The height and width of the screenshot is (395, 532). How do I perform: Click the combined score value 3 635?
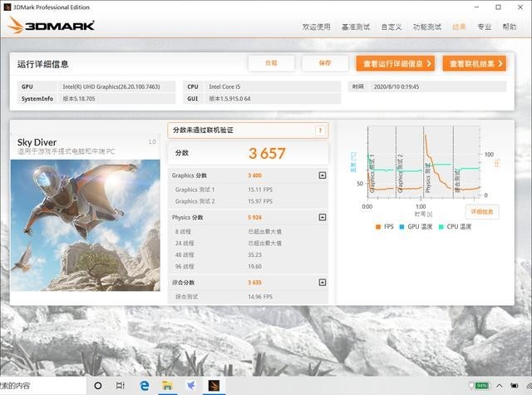click(x=254, y=283)
